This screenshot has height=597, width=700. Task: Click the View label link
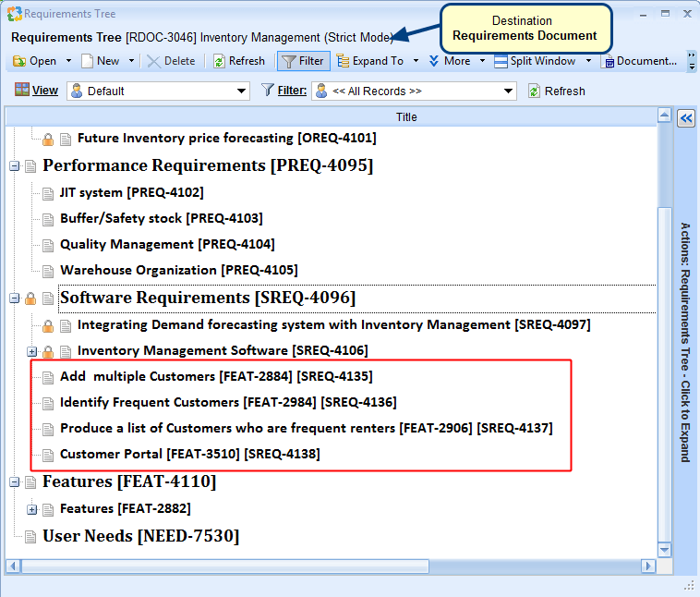coord(44,91)
